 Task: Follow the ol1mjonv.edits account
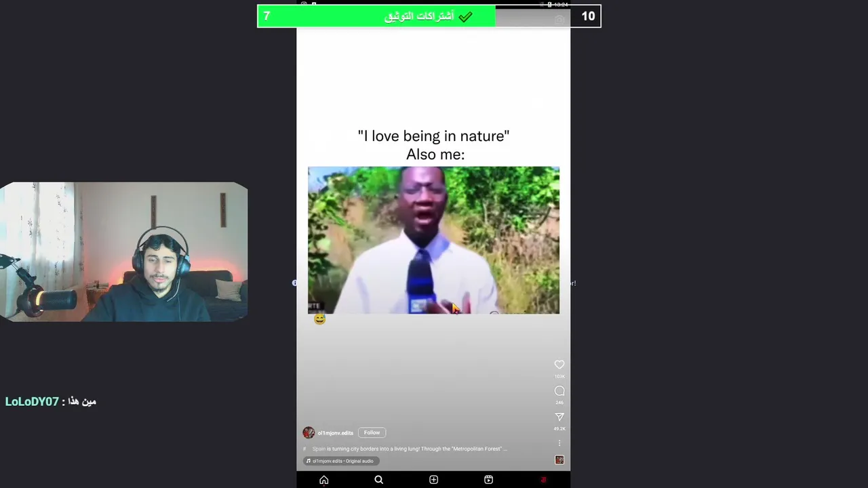click(x=372, y=432)
